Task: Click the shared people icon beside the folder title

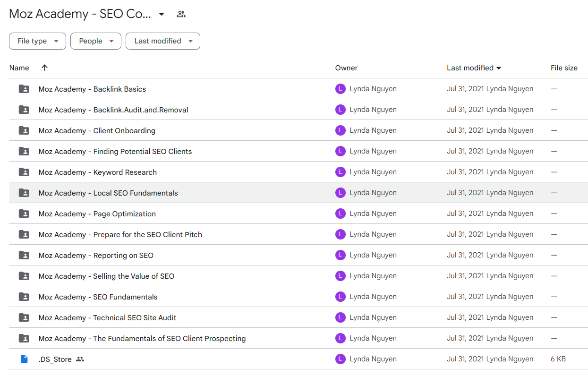Action: click(181, 14)
